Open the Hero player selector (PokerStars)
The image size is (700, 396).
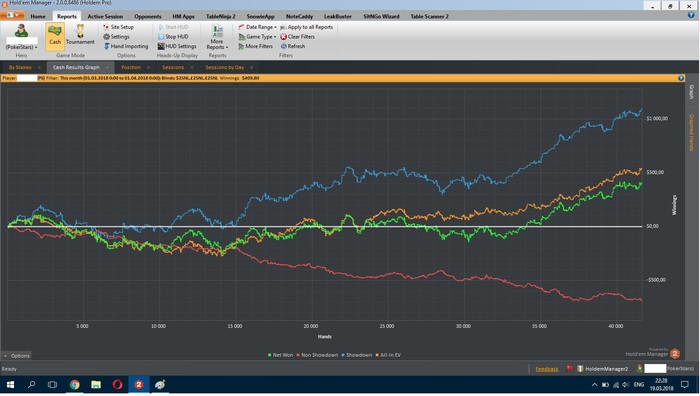click(x=21, y=38)
